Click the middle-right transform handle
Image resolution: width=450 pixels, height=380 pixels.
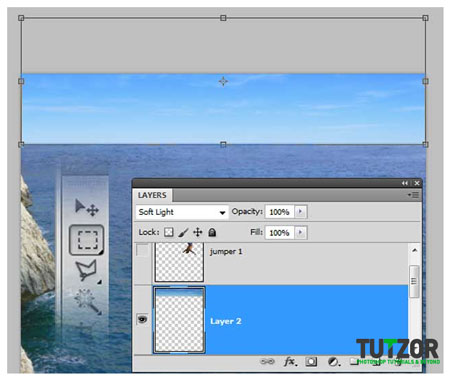coord(425,81)
